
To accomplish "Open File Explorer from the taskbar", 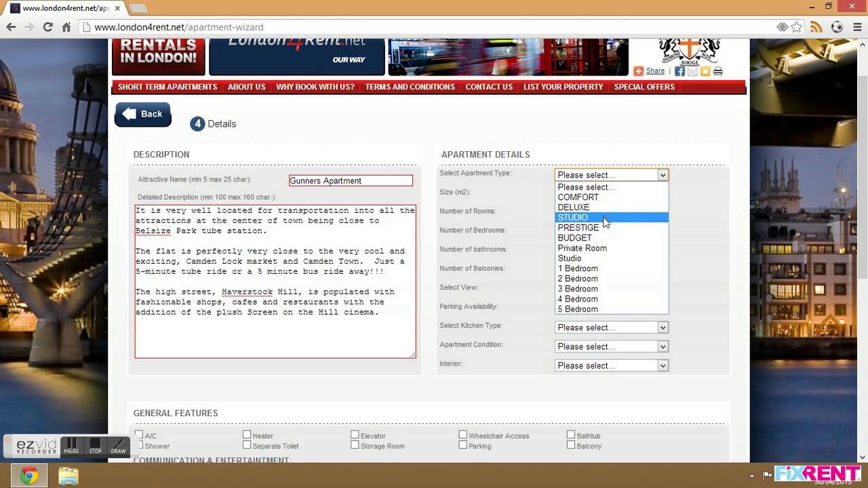I will click(68, 476).
